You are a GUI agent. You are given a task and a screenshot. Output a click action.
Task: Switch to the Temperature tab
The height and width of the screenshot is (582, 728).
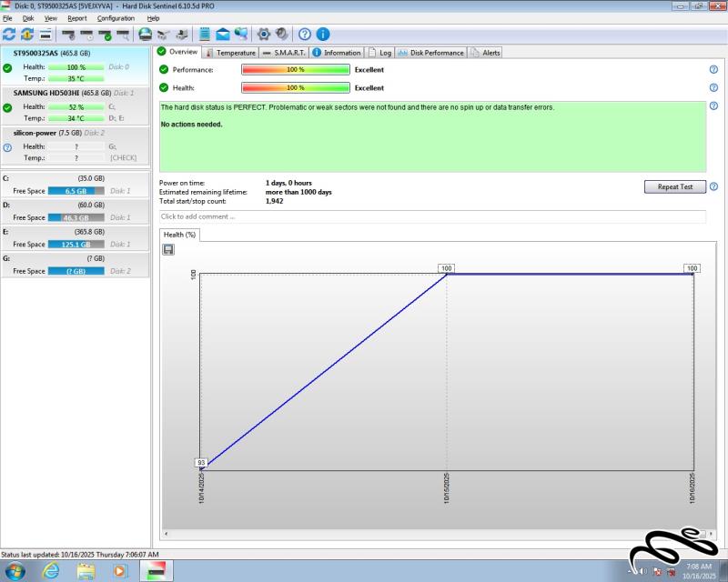pos(230,53)
